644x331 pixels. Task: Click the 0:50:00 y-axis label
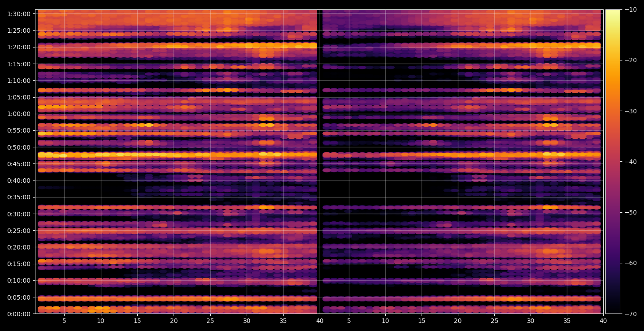pyautogui.click(x=19, y=147)
